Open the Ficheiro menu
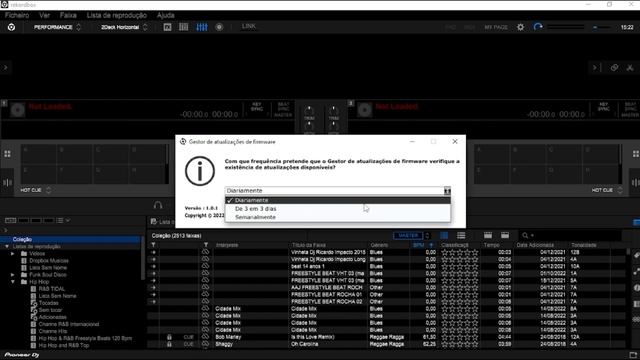This screenshot has width=640, height=360. coord(17,15)
